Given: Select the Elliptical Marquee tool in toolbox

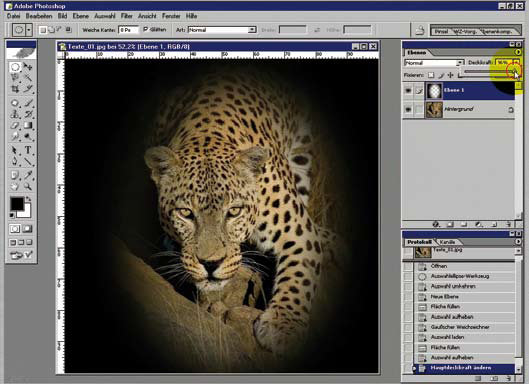Looking at the screenshot, I should point(15,67).
